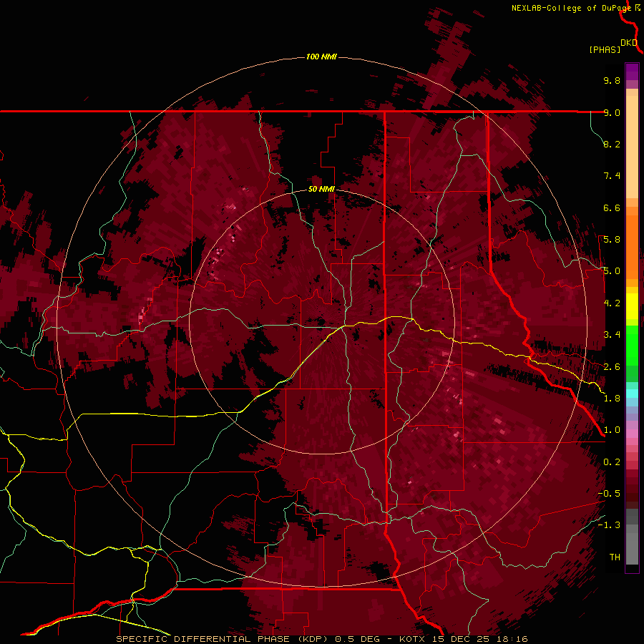644x644 pixels.
Task: Click the 8.2 value on the color scale
Action: click(612, 144)
